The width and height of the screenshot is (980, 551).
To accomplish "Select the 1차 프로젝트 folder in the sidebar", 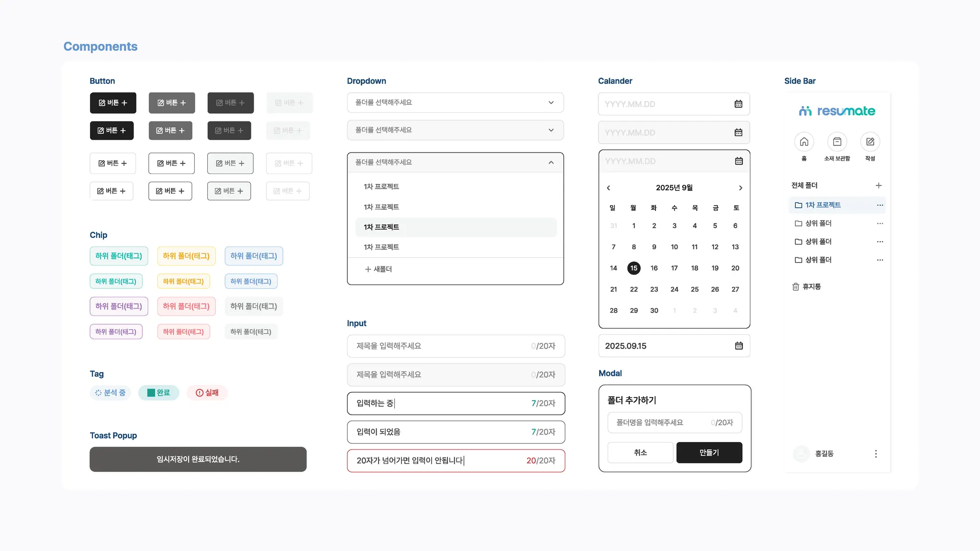I will [823, 205].
